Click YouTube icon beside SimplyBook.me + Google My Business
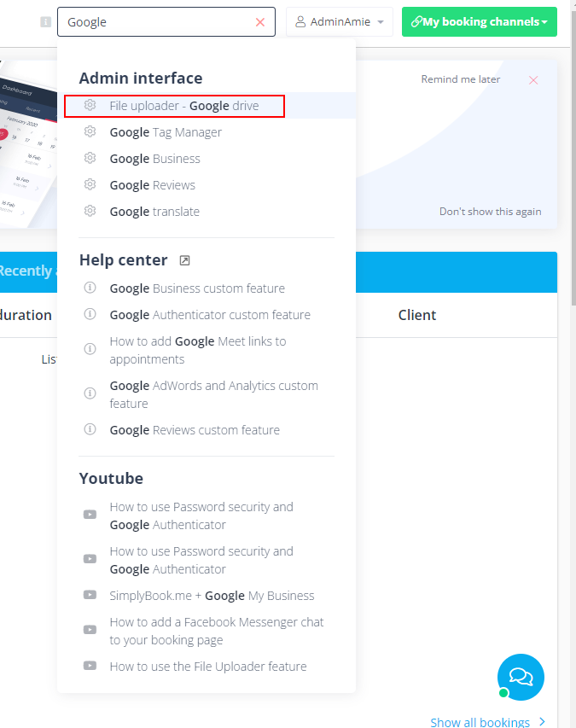The image size is (576, 728). pos(90,595)
